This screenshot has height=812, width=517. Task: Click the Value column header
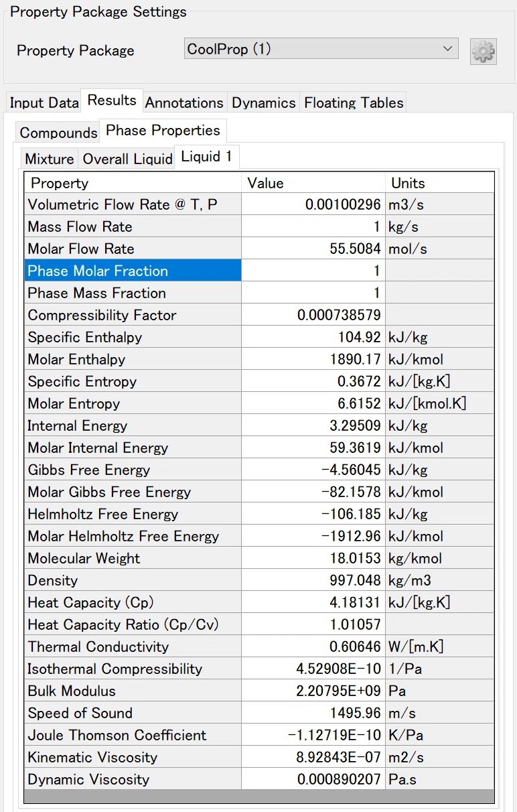click(313, 183)
